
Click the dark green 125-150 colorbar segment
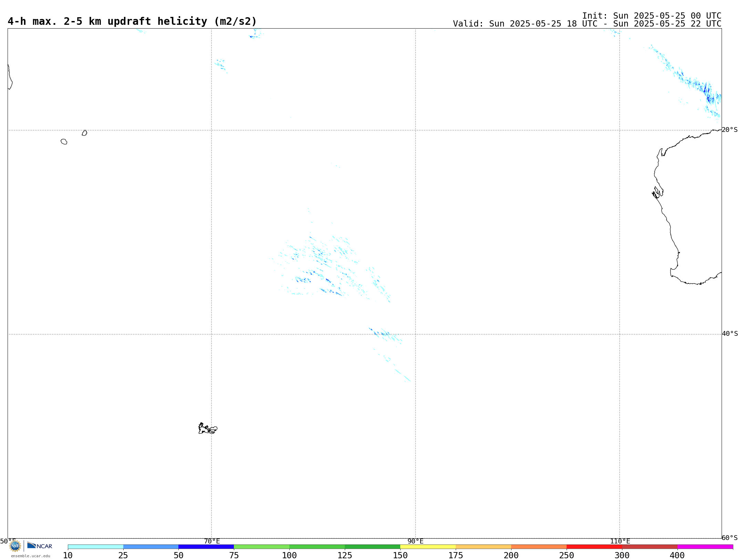(373, 547)
